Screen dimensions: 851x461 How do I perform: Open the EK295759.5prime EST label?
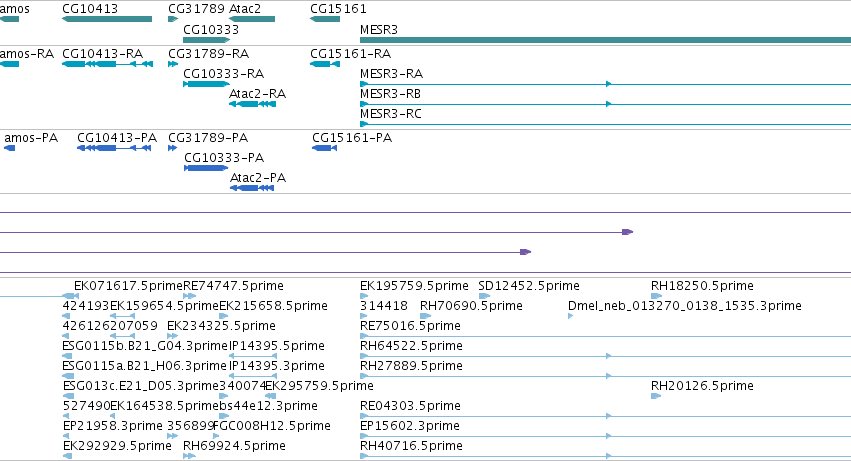point(320,387)
